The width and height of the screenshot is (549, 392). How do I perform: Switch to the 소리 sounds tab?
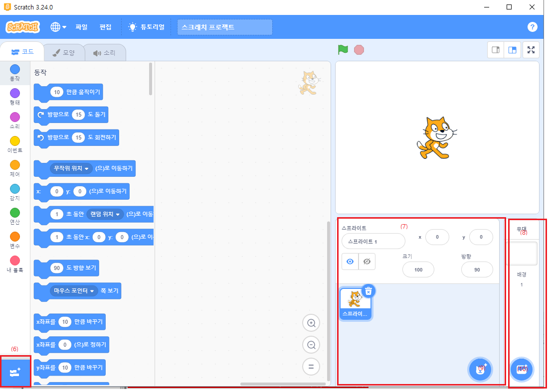point(104,52)
